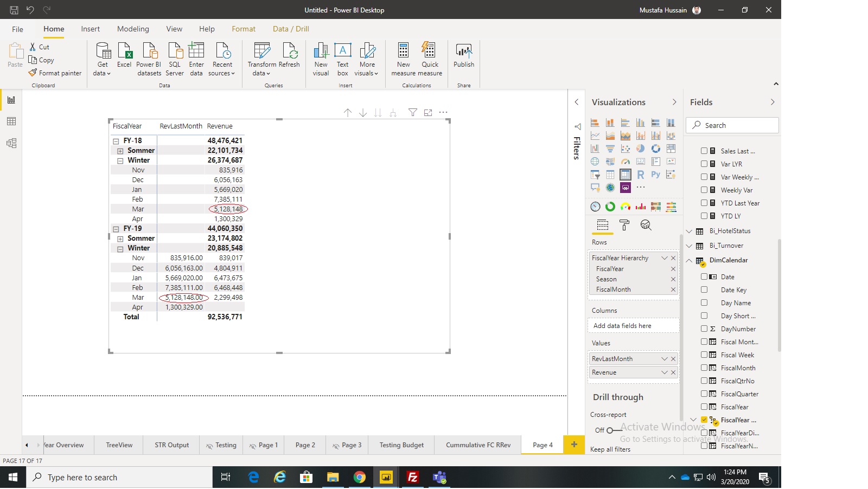This screenshot has height=489, width=868.
Task: Check the Weekly Var field
Action: pos(704,190)
